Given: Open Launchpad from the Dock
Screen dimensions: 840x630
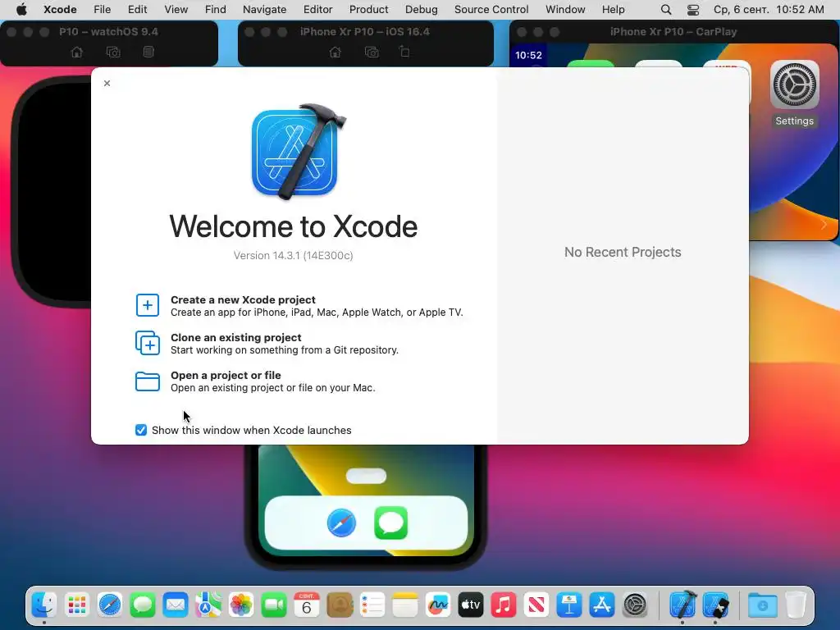Looking at the screenshot, I should (76, 605).
